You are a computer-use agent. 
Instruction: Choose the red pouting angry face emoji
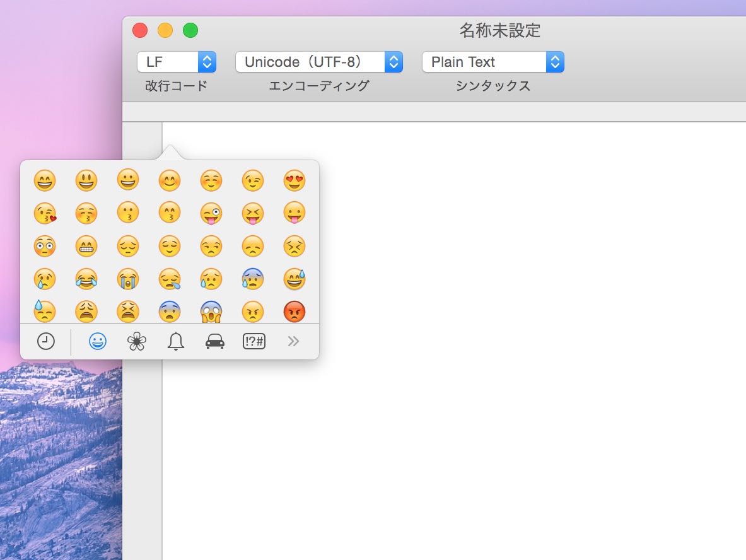click(x=294, y=312)
